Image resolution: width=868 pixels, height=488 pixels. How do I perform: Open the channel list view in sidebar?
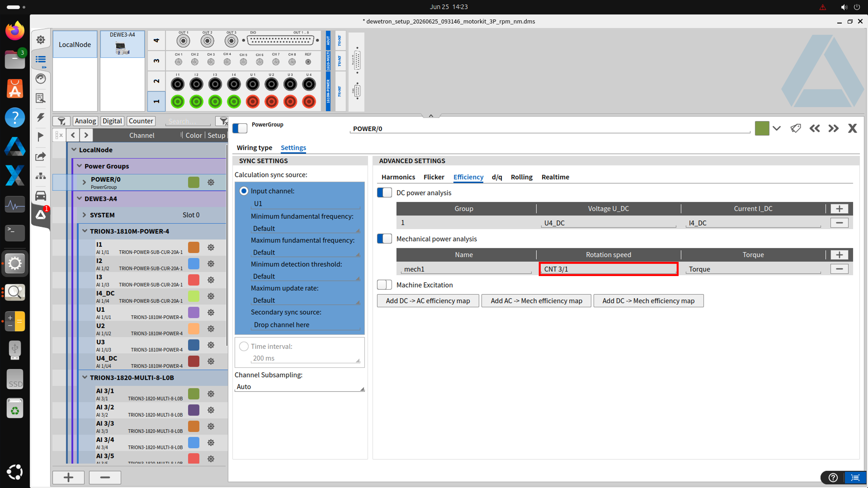point(40,60)
